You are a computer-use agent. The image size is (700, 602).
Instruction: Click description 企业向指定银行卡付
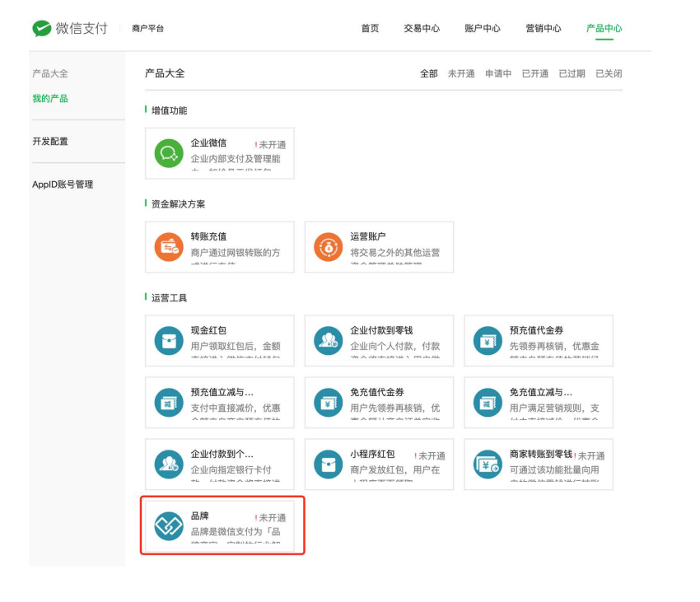tap(231, 469)
